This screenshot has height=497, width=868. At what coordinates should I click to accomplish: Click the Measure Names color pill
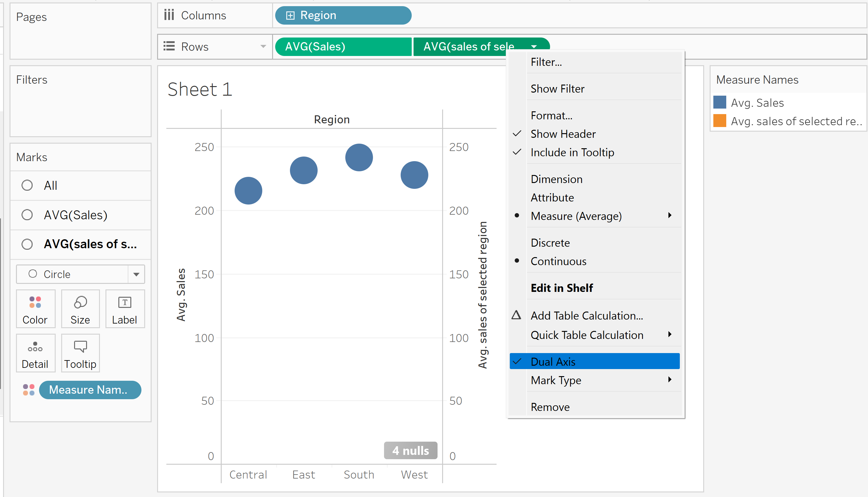(x=90, y=390)
